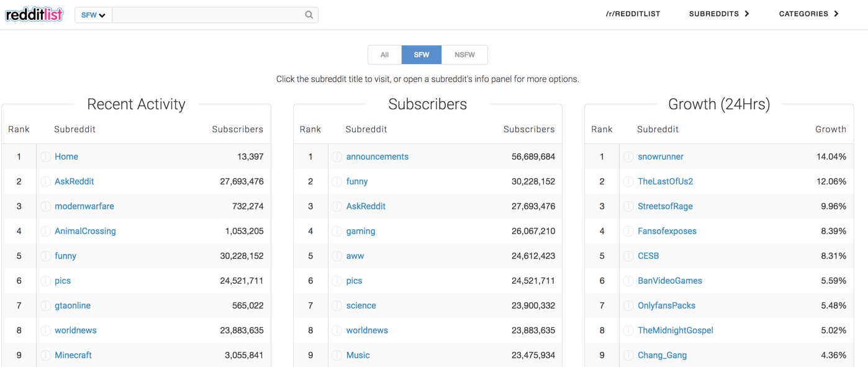Open the TheLastOfUs2 subreddit link
This screenshot has width=868, height=367.
(x=666, y=181)
